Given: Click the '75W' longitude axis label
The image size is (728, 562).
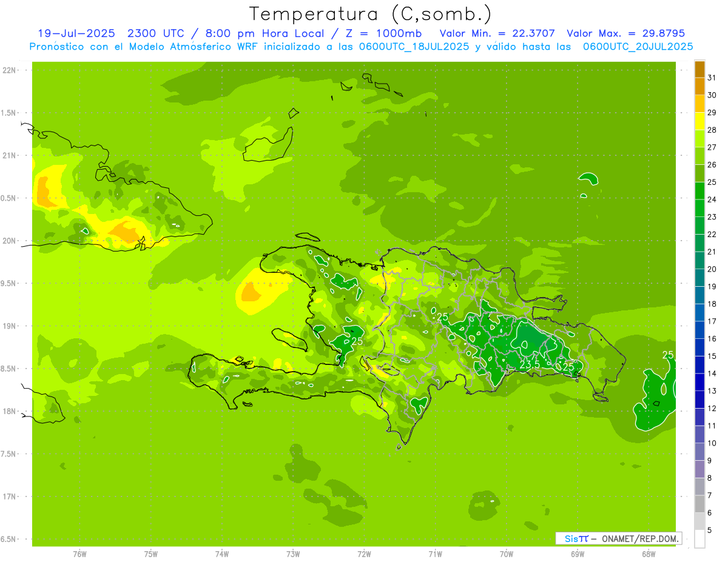Looking at the screenshot, I should click(151, 554).
